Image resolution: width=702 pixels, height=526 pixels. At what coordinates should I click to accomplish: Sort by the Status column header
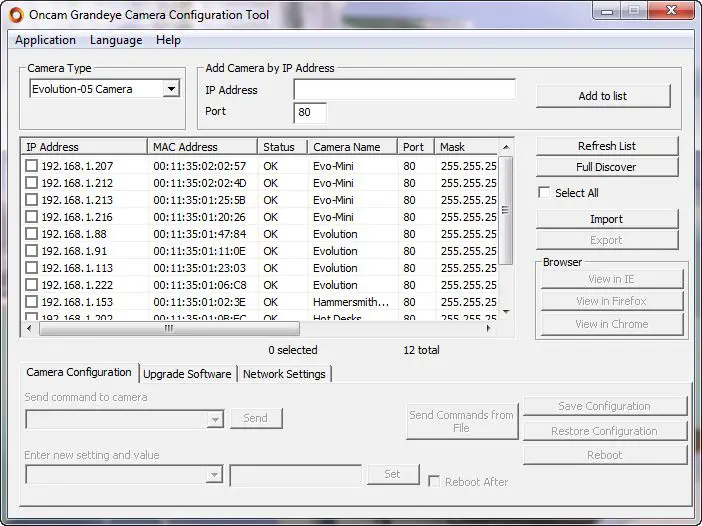pyautogui.click(x=283, y=147)
